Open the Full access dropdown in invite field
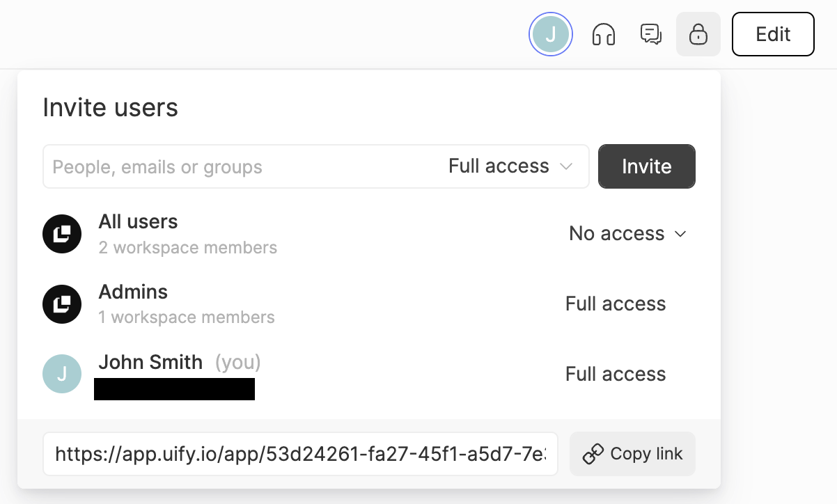Screen dimensions: 837x504 coord(510,166)
